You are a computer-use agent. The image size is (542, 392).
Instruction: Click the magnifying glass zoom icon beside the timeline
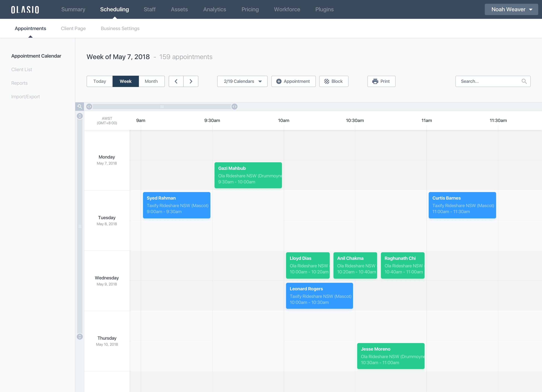[x=79, y=107]
